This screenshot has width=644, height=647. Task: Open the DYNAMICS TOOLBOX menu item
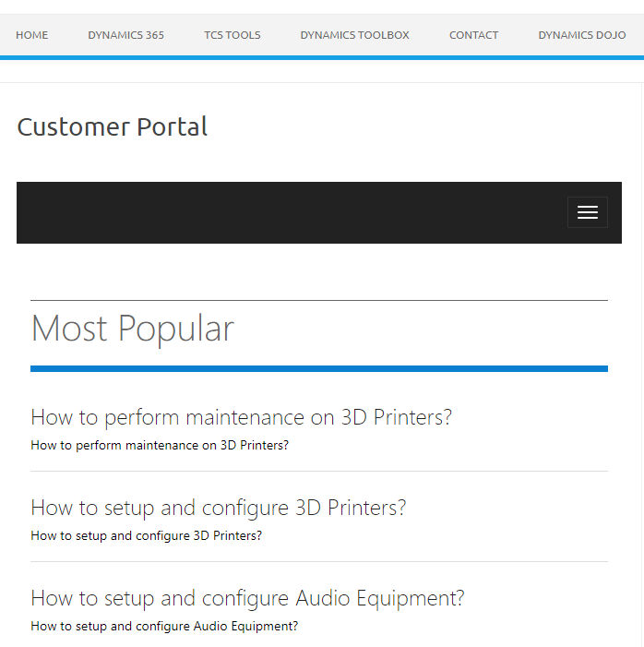coord(355,35)
